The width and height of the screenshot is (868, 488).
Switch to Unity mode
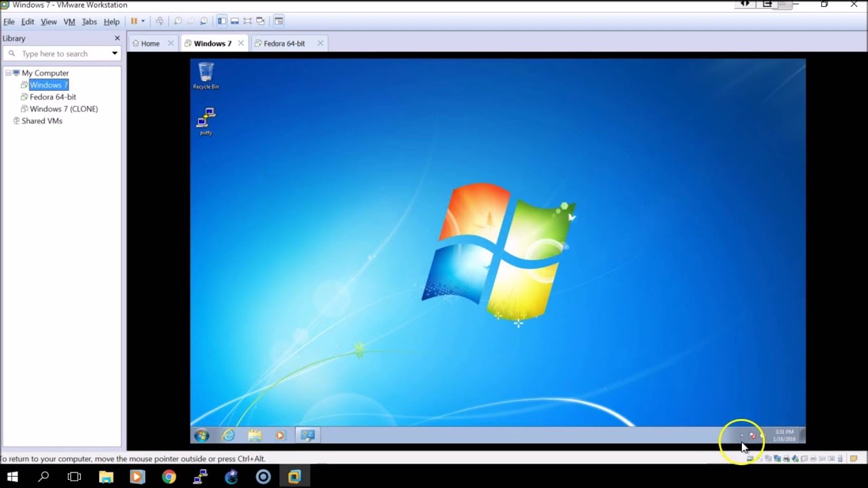point(260,21)
